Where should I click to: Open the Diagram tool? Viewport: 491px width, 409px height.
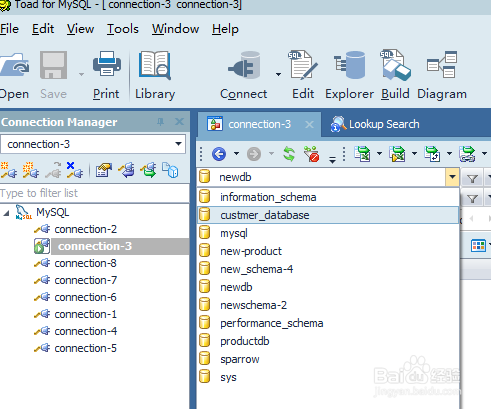(442, 65)
